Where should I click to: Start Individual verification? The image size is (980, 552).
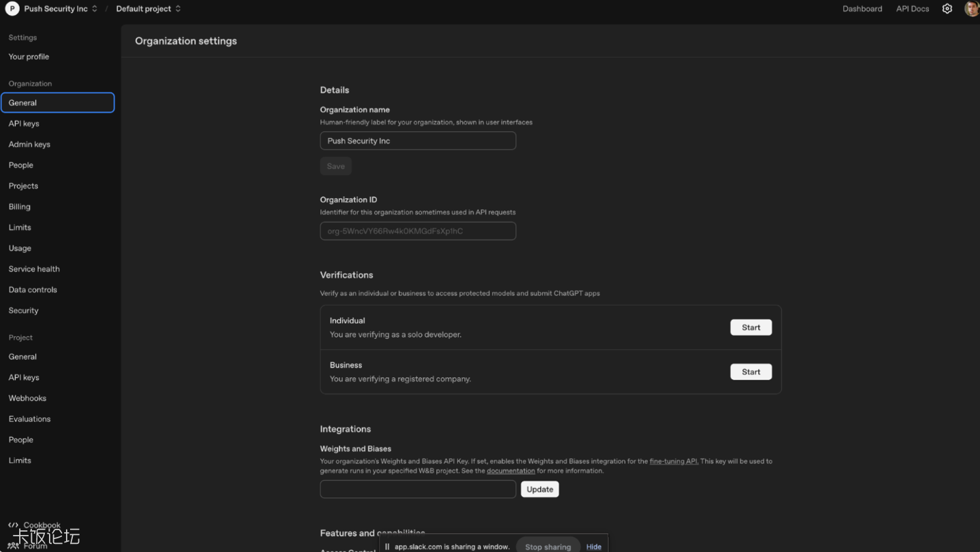751,327
